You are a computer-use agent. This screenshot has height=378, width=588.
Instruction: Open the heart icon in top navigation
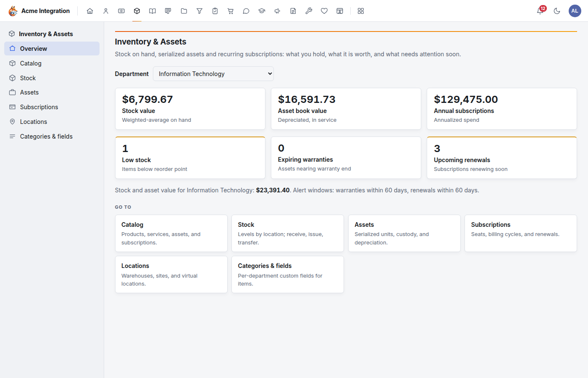(324, 11)
